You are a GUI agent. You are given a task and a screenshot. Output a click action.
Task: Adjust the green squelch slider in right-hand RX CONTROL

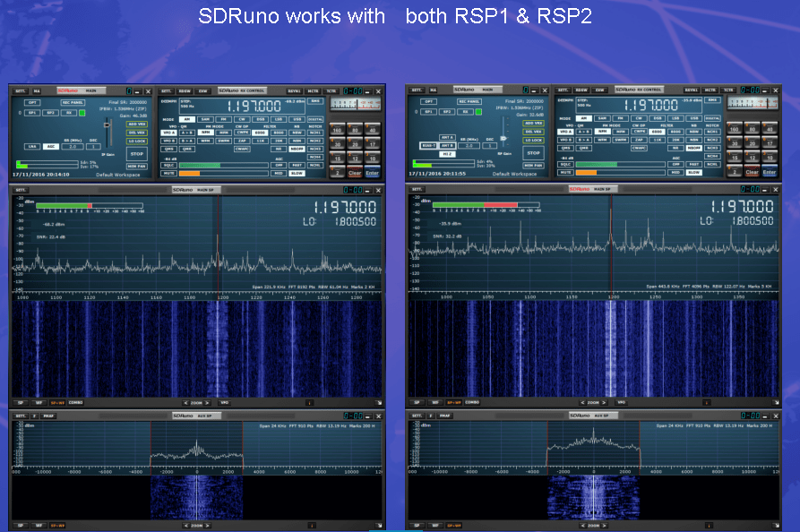coord(621,164)
